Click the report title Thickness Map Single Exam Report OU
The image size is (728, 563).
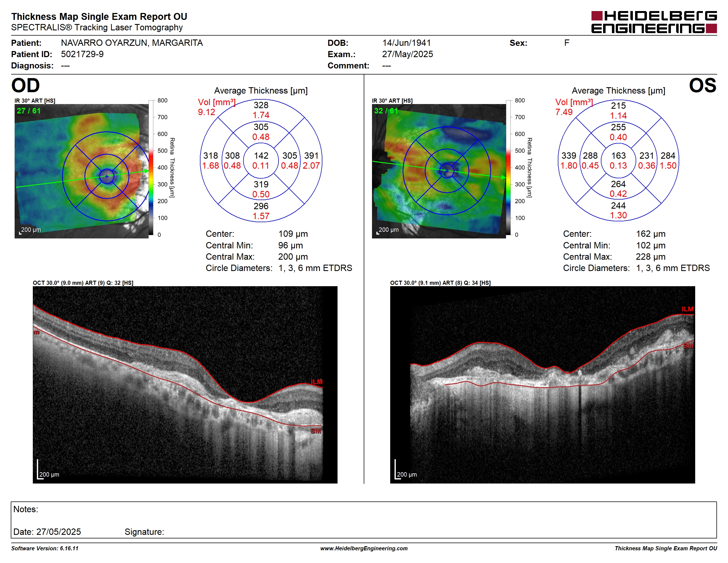[x=99, y=17]
